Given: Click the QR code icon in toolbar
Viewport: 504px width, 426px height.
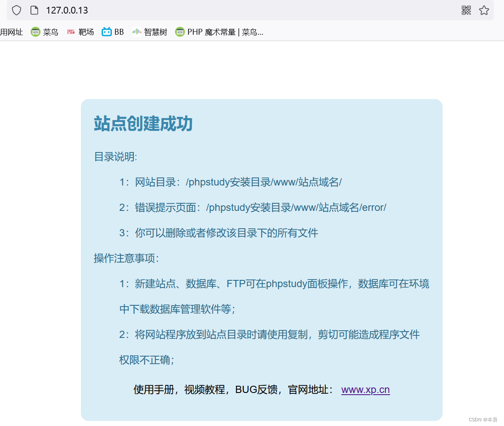Looking at the screenshot, I should coord(466,10).
